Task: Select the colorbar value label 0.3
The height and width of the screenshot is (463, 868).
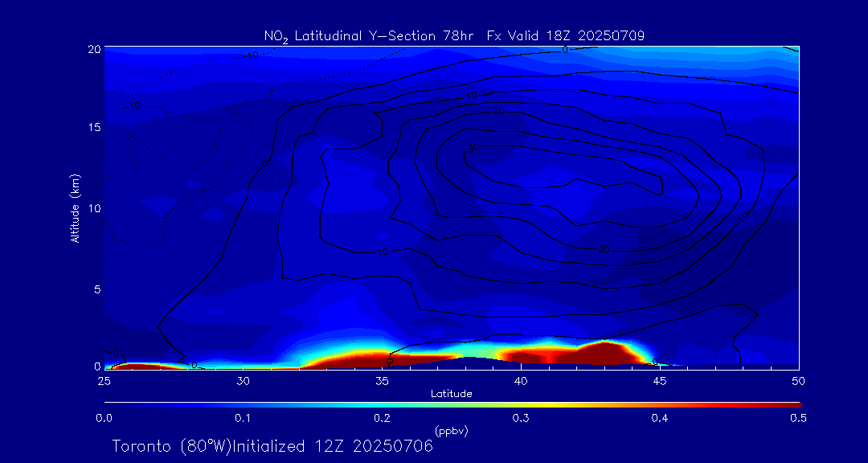Action: (521, 419)
